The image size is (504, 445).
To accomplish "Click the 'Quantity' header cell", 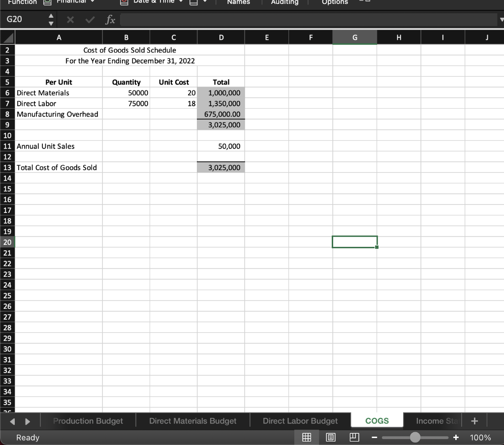I will click(126, 82).
